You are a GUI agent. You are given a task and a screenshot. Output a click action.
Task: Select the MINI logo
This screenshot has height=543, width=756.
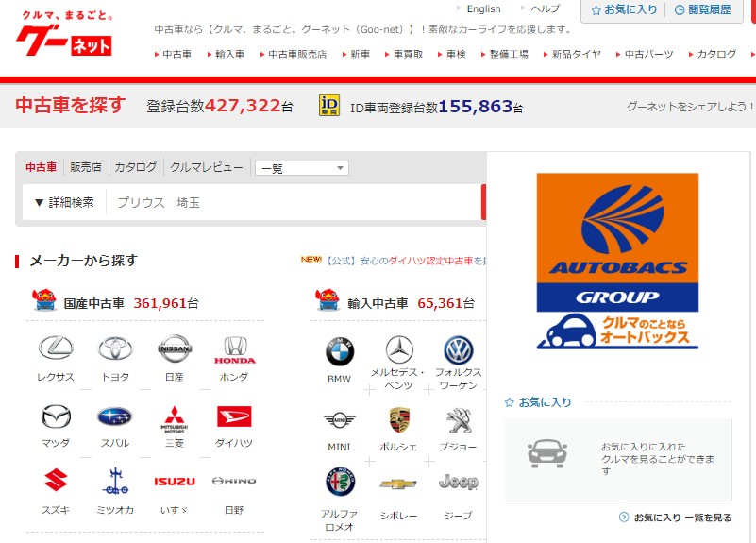[340, 420]
